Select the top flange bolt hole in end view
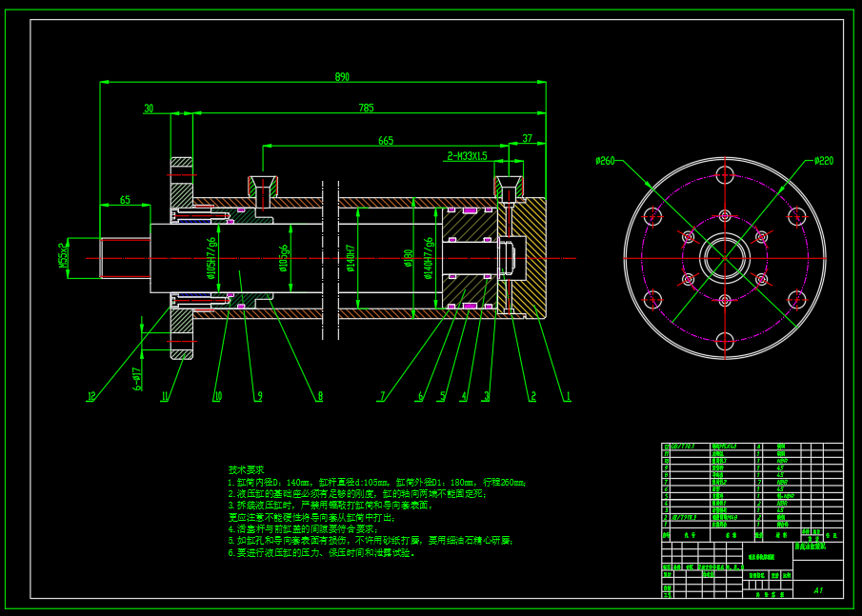 tap(725, 176)
